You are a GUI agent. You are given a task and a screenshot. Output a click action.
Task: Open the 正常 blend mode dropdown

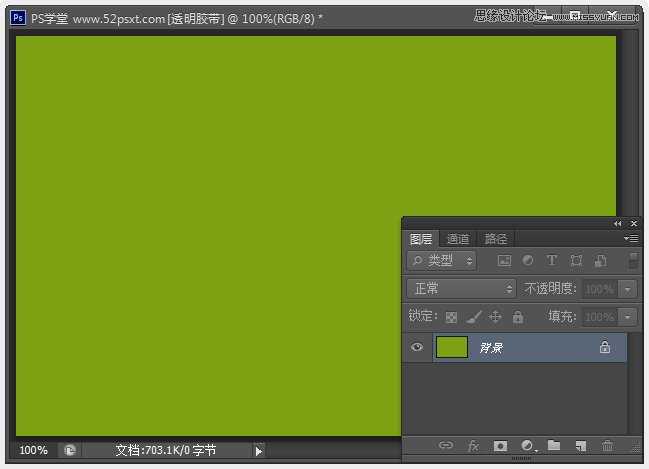click(x=461, y=289)
